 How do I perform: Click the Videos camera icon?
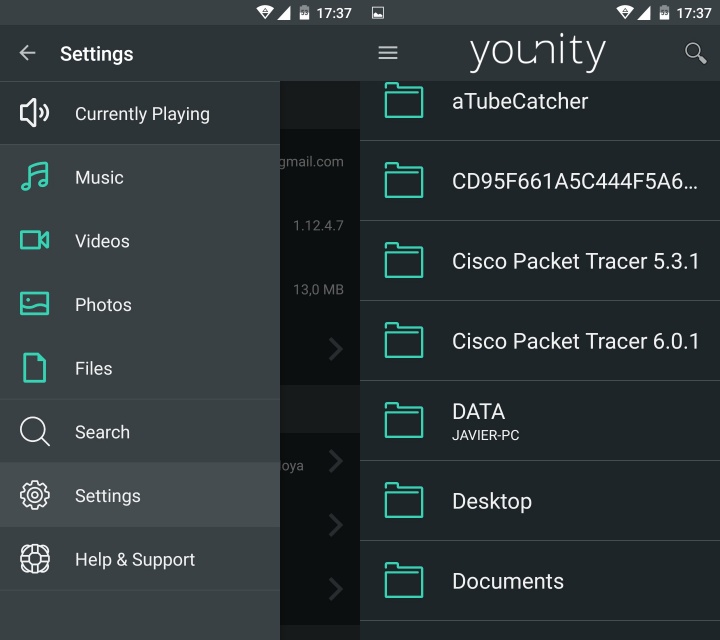(34, 240)
